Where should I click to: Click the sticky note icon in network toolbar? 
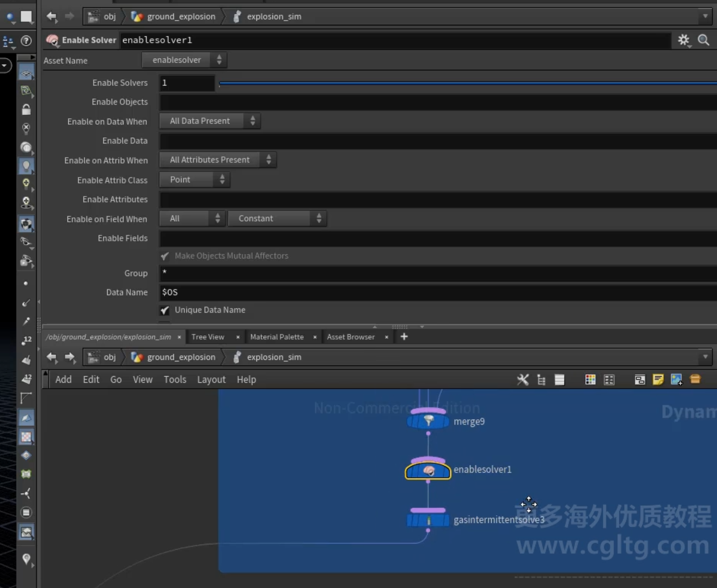(x=658, y=379)
